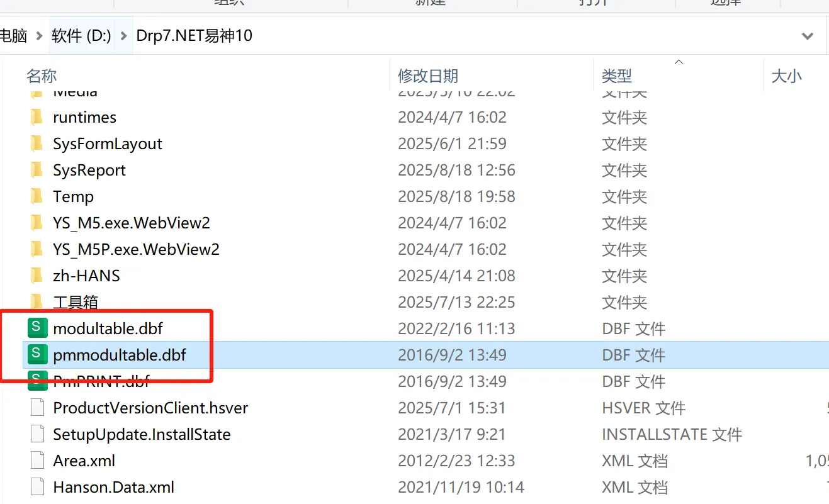829x504 pixels.
Task: Expand the chevron after 软件 (D:)
Action: pos(123,36)
